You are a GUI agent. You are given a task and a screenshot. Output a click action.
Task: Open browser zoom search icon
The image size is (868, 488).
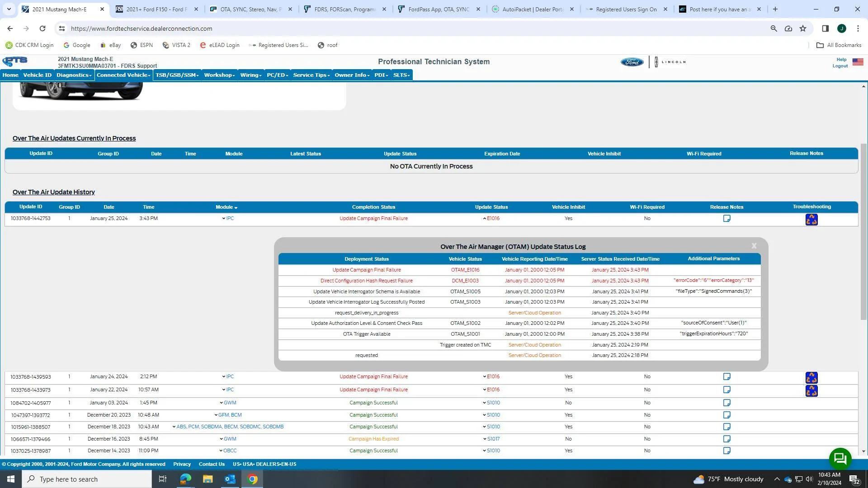(774, 28)
